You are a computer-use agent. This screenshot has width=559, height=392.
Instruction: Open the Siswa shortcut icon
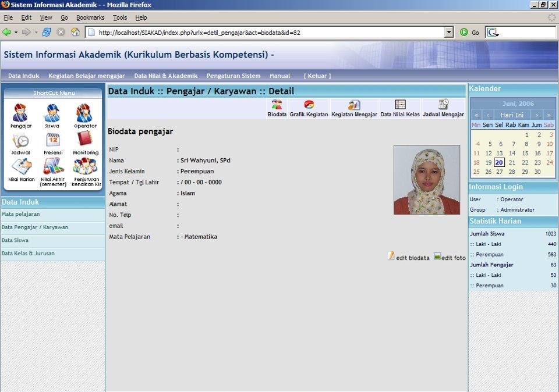point(52,113)
